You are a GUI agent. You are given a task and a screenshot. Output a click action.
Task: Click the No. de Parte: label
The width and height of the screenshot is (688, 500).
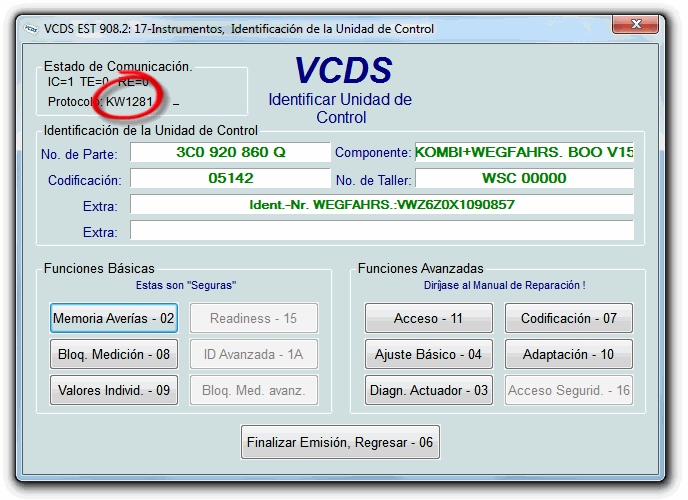[x=79, y=154]
